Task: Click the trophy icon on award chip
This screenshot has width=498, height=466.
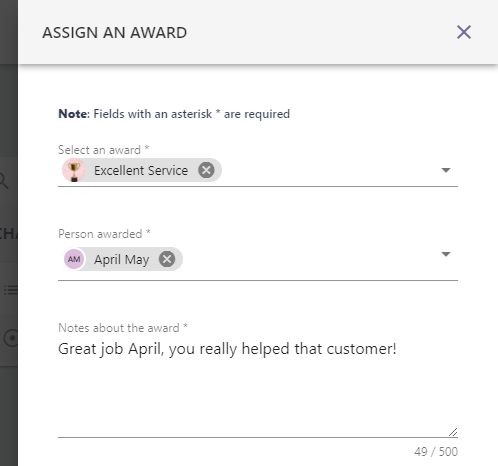Action: [x=74, y=170]
